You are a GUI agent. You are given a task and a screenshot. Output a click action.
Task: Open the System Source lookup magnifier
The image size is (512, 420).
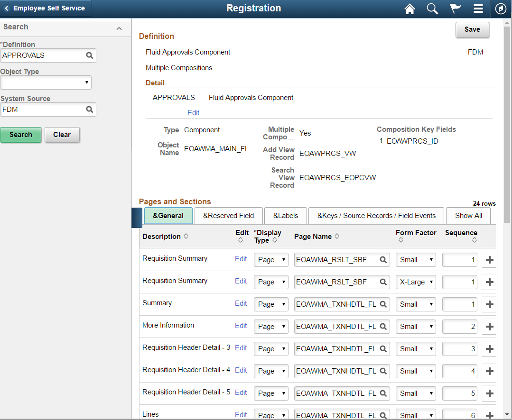(x=89, y=110)
